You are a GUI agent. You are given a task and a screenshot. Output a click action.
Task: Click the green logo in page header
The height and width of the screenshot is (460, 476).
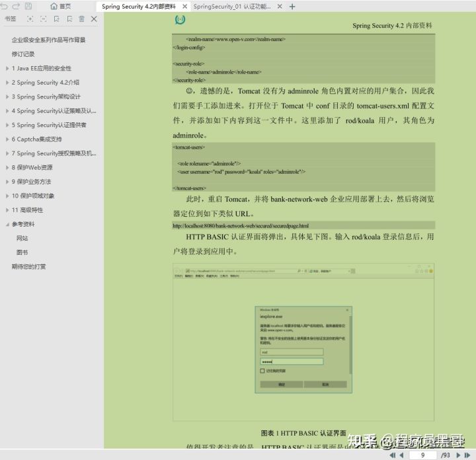180,19
